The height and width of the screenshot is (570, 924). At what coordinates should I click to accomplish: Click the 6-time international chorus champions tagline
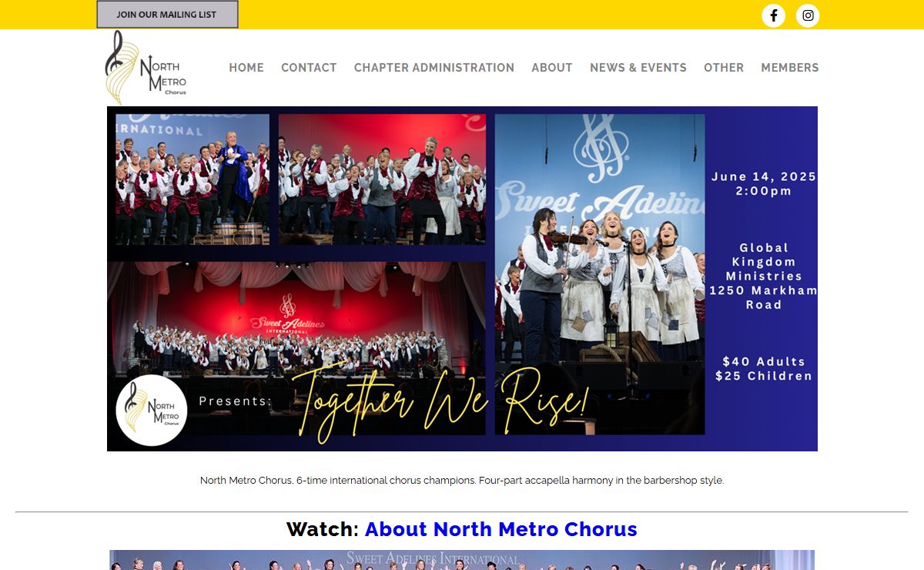(x=462, y=480)
